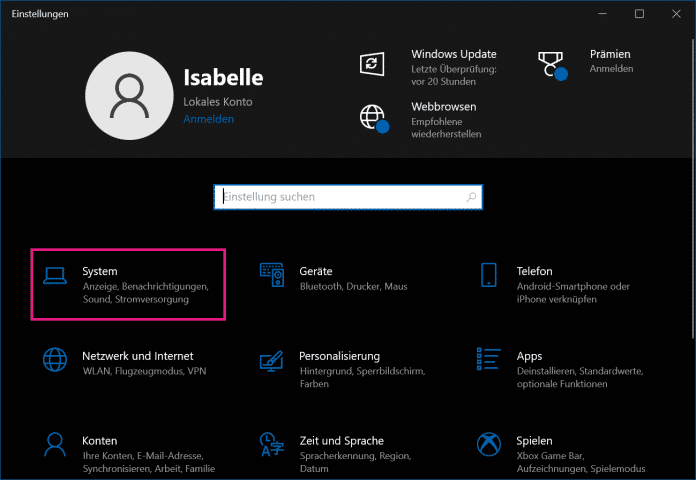The width and height of the screenshot is (696, 480).
Task: Open the Webbrowsen globe icon
Action: 372,117
